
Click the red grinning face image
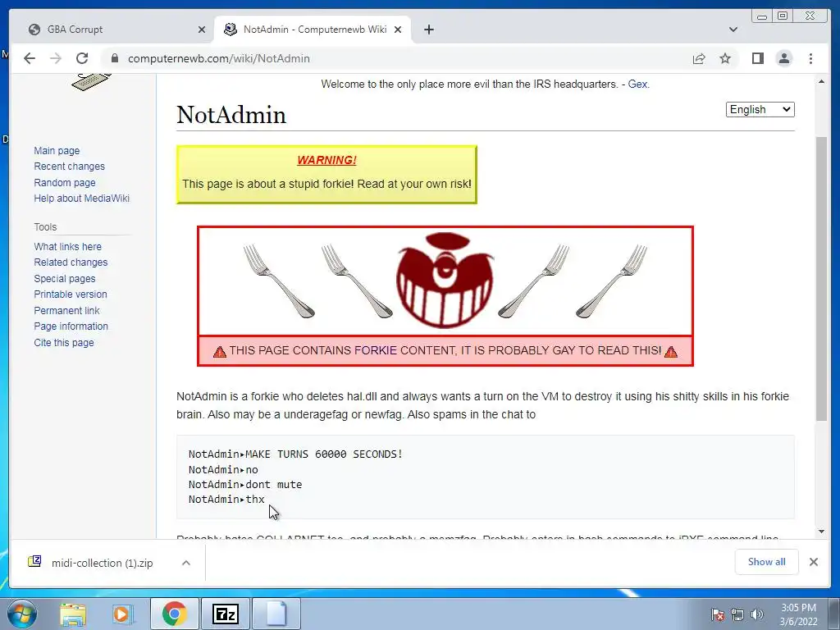tap(444, 279)
